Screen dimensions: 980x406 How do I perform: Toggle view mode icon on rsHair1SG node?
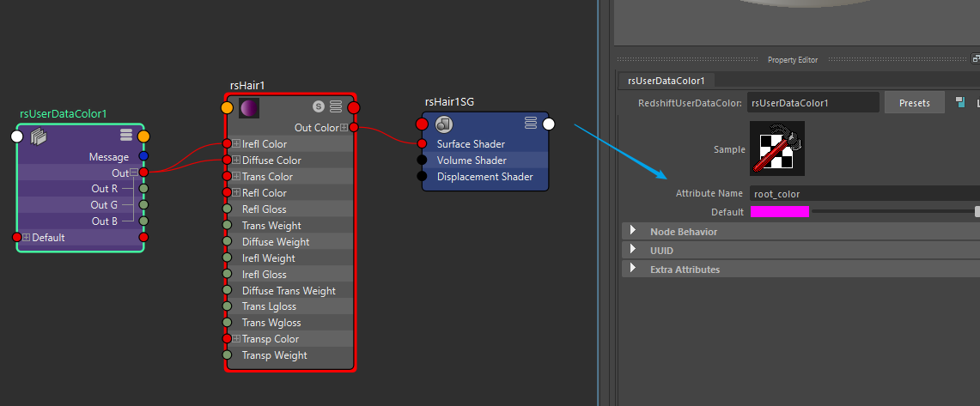(531, 123)
